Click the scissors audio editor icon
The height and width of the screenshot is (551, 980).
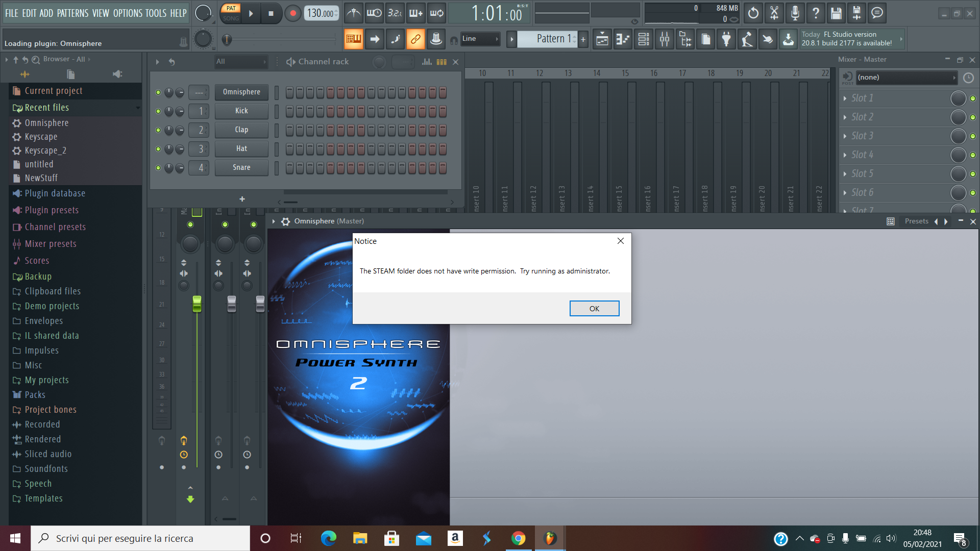click(774, 13)
